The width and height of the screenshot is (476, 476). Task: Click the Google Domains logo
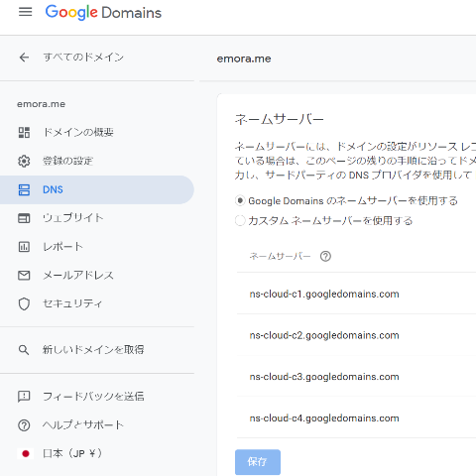tap(103, 13)
